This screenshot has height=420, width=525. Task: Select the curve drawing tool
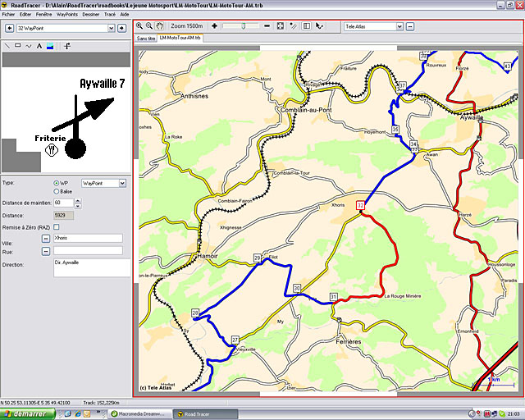29,46
